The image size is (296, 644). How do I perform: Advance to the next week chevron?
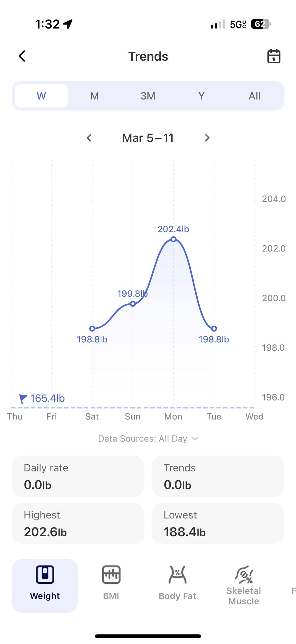tap(207, 138)
